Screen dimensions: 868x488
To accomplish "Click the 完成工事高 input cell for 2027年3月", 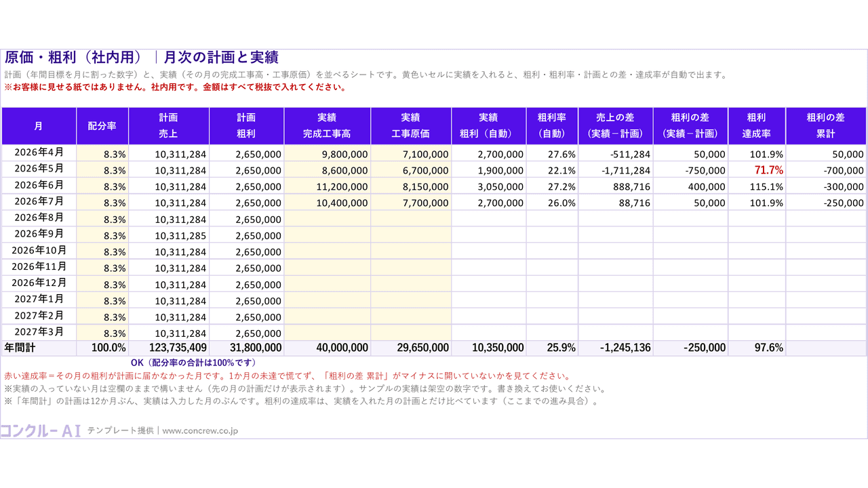I will pyautogui.click(x=328, y=332).
